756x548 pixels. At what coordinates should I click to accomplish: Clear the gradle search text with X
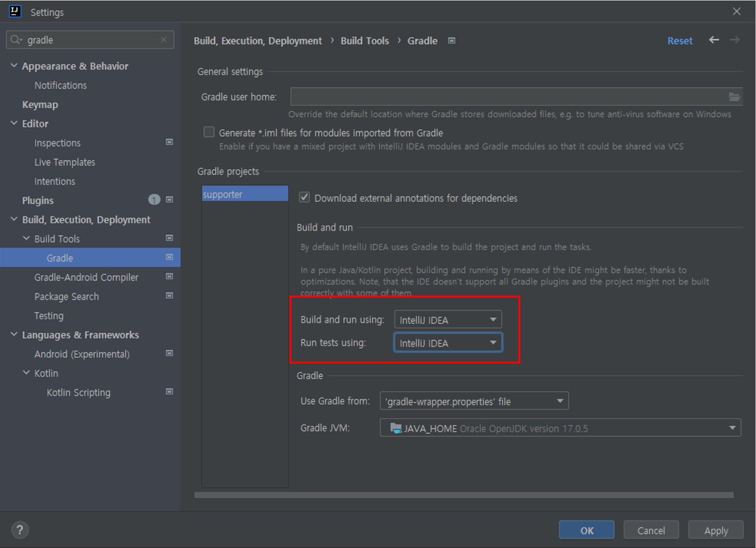point(164,40)
